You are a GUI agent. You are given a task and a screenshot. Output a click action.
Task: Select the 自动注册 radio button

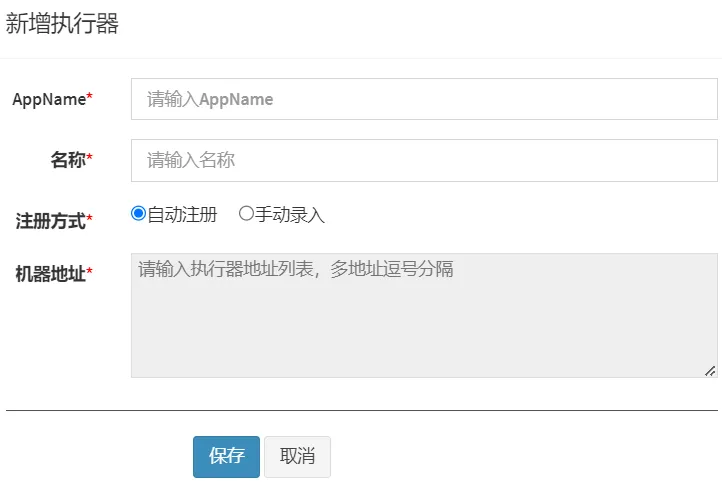(x=138, y=213)
